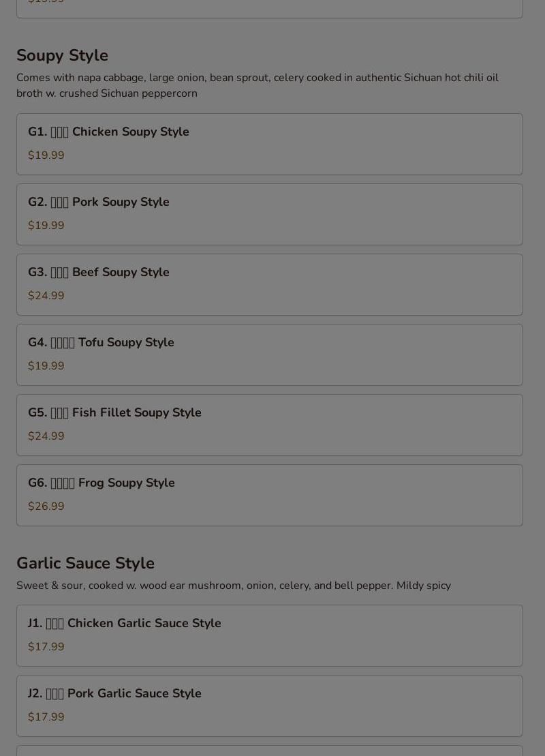Click the $26.99 Frog Soupy price

[46, 506]
